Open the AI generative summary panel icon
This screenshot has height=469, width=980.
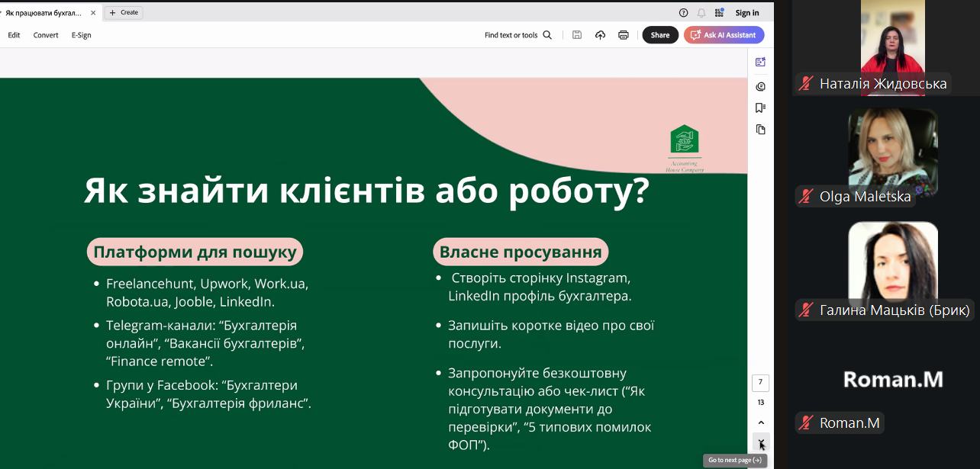(760, 63)
